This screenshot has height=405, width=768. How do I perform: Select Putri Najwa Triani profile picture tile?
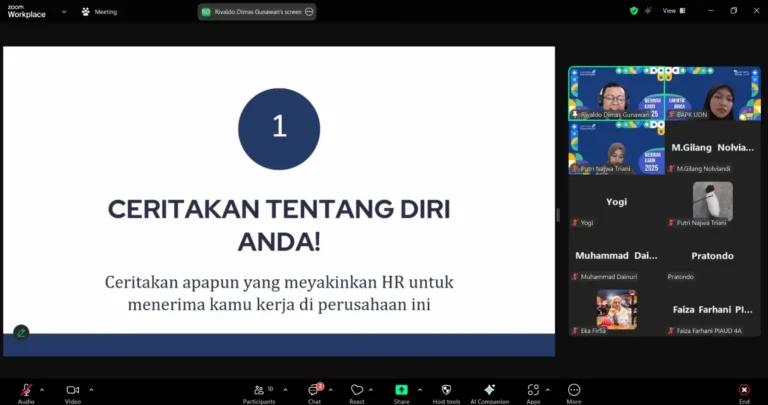(713, 202)
